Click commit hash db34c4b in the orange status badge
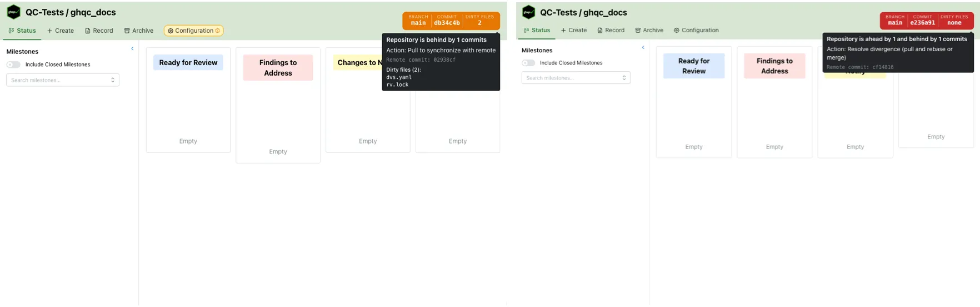 tap(447, 23)
